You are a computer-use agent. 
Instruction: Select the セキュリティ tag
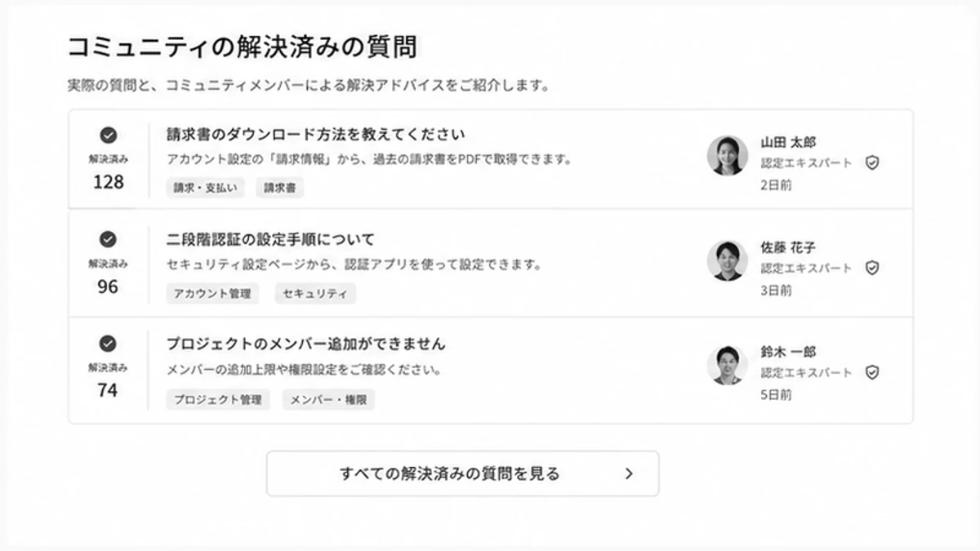click(x=315, y=294)
